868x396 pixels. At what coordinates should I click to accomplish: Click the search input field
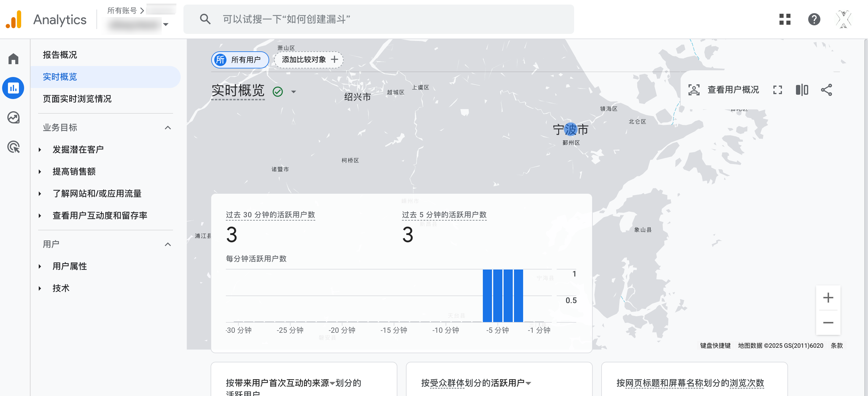tap(378, 19)
